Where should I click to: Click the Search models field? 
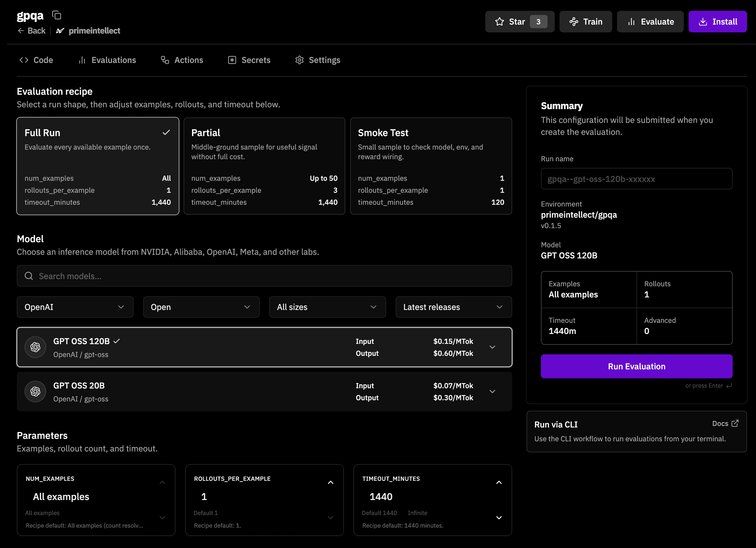tap(264, 276)
